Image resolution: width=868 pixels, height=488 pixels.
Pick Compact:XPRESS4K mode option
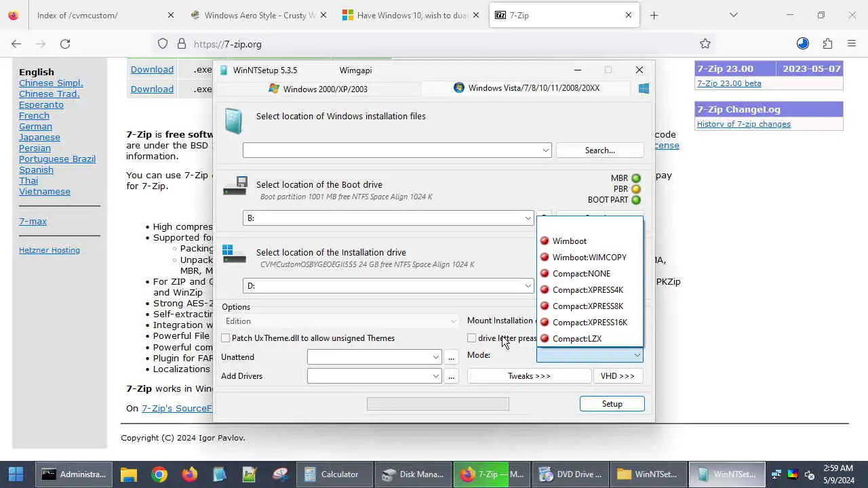point(589,290)
